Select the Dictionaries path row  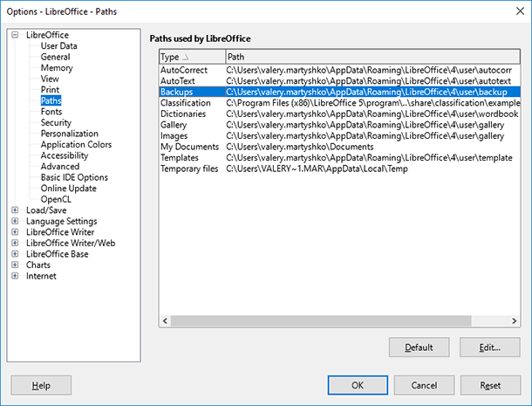coord(339,114)
